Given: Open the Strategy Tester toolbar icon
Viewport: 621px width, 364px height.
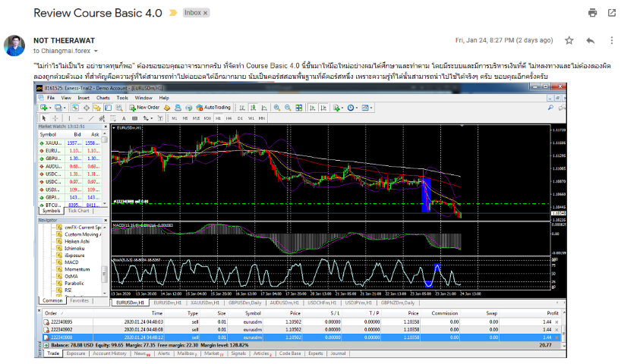Looking at the screenshot, I should coord(119,108).
